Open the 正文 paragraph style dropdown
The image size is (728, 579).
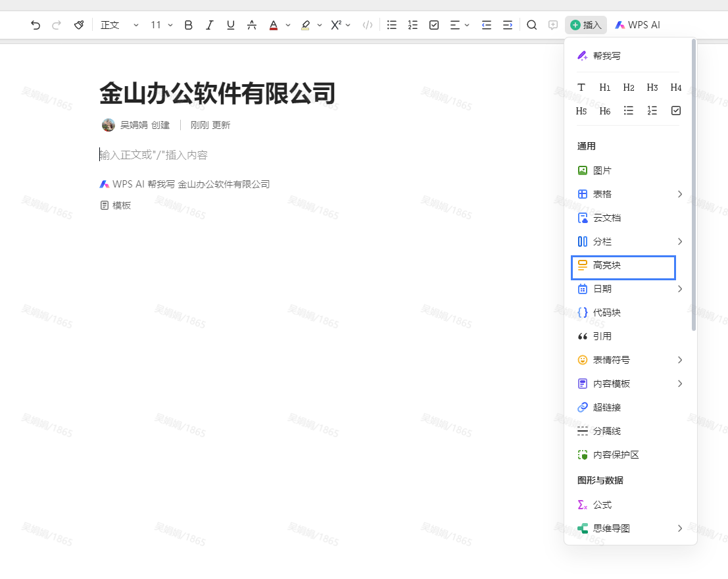[x=119, y=25]
